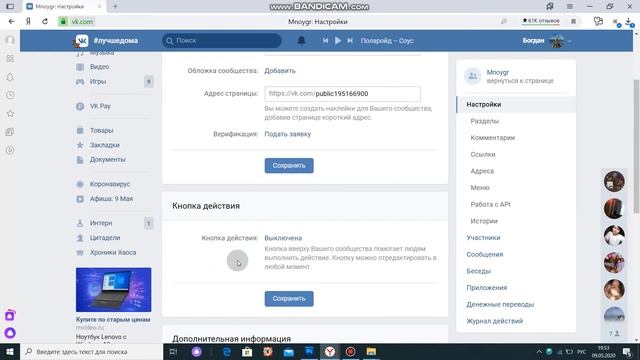Click Windows taskbar search box
The image size is (640, 360).
click(x=91, y=351)
